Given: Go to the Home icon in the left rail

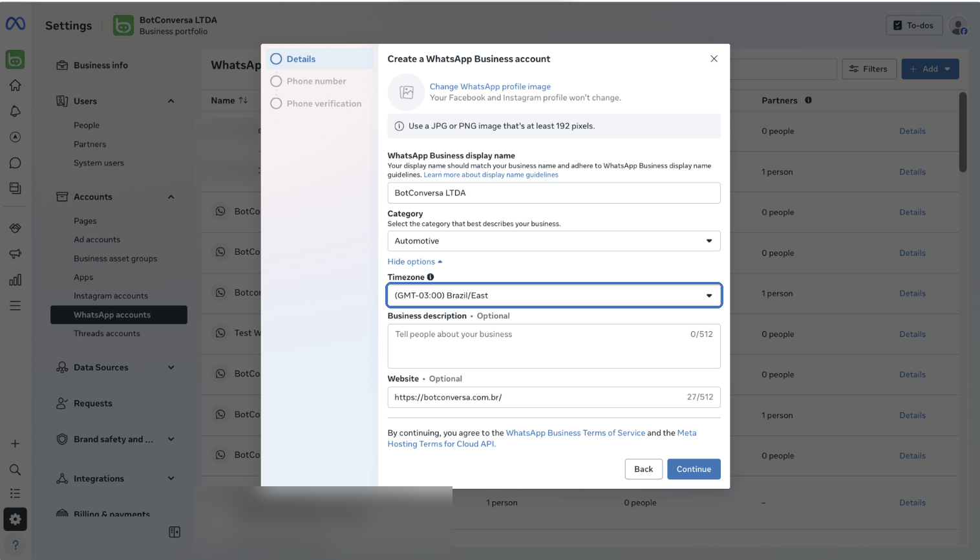Looking at the screenshot, I should (x=16, y=85).
